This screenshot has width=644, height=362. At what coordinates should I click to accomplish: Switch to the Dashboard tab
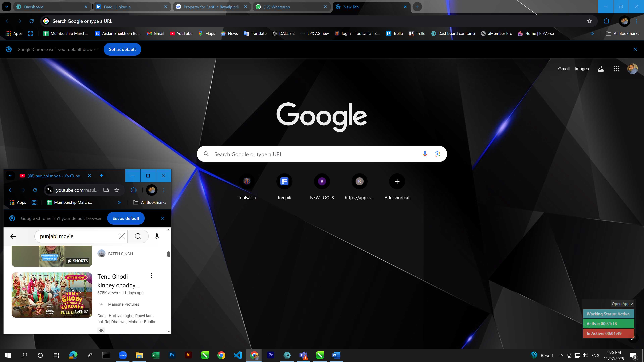(x=52, y=7)
